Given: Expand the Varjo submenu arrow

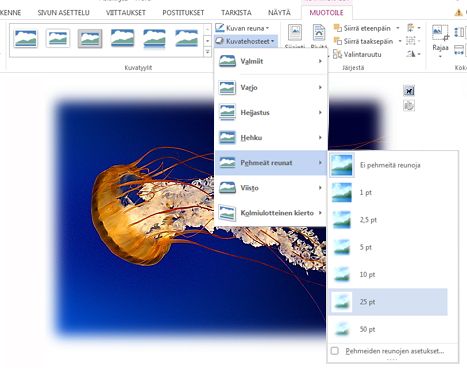Looking at the screenshot, I should (x=320, y=87).
